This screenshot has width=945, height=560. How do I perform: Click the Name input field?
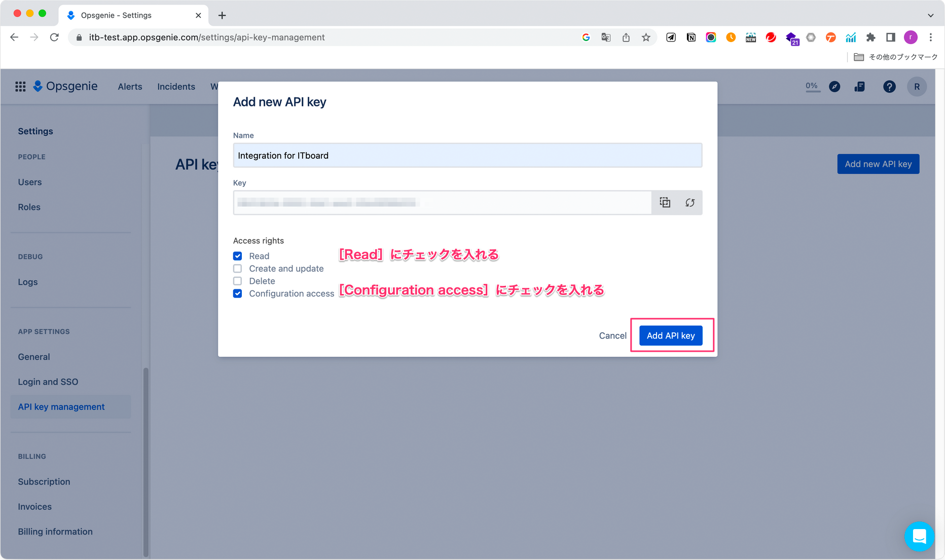click(467, 156)
